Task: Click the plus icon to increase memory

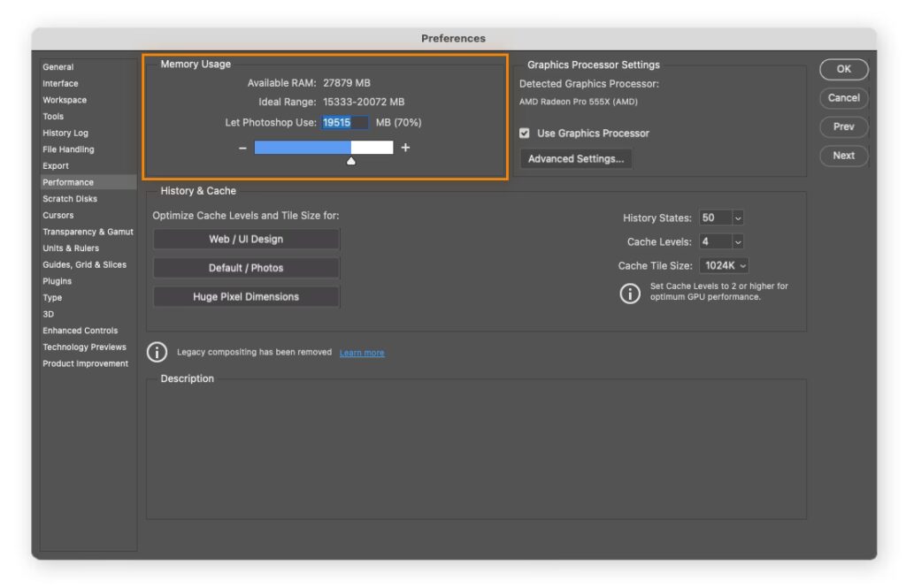Action: tap(405, 148)
